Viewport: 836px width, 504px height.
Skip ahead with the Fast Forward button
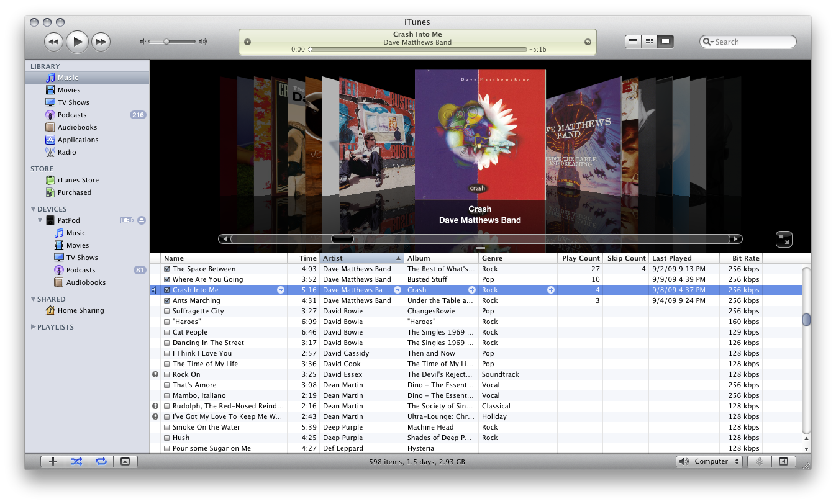(101, 42)
